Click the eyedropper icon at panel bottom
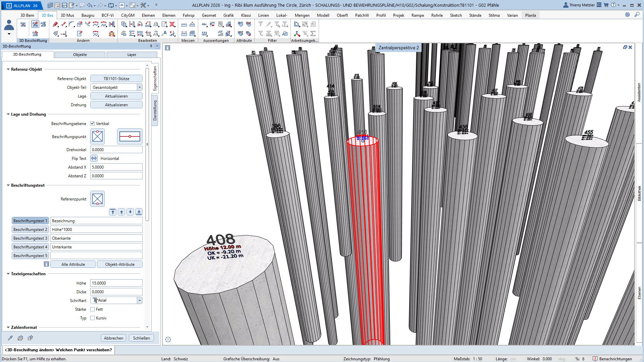644x362 pixels. click(x=10, y=338)
